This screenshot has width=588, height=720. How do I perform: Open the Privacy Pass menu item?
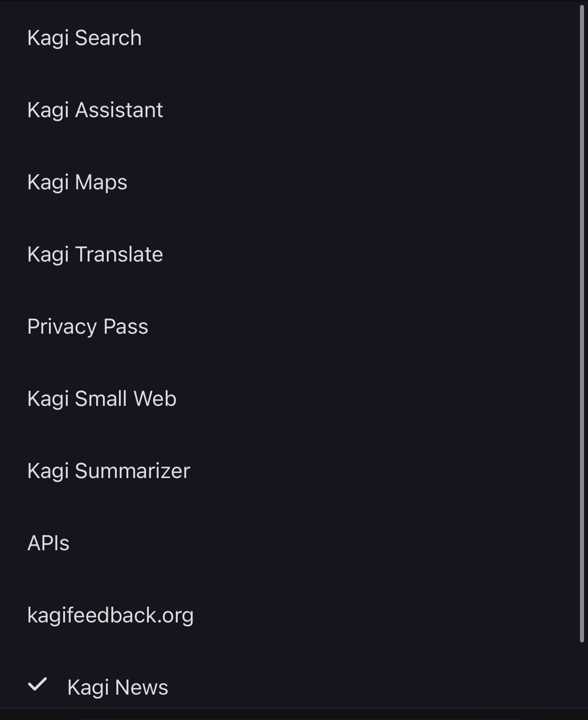point(87,327)
